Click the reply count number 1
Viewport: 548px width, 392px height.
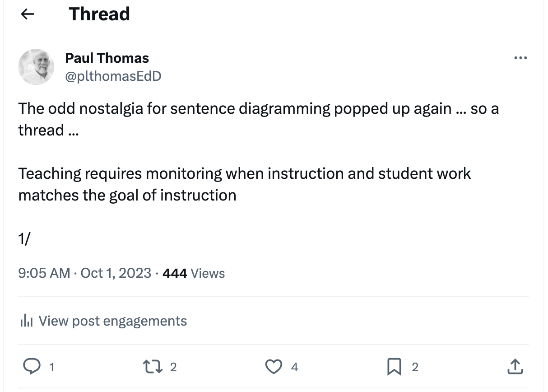click(x=51, y=368)
